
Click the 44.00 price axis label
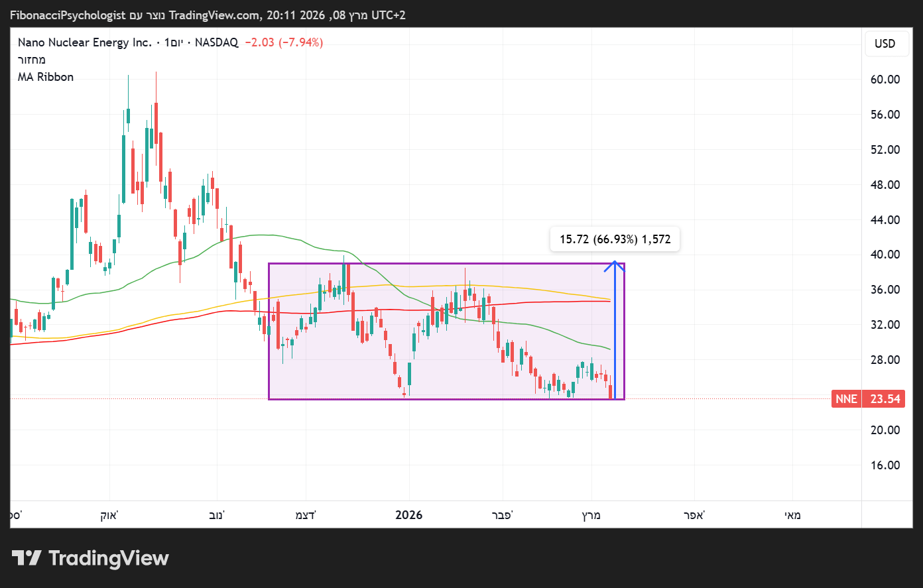coord(885,220)
